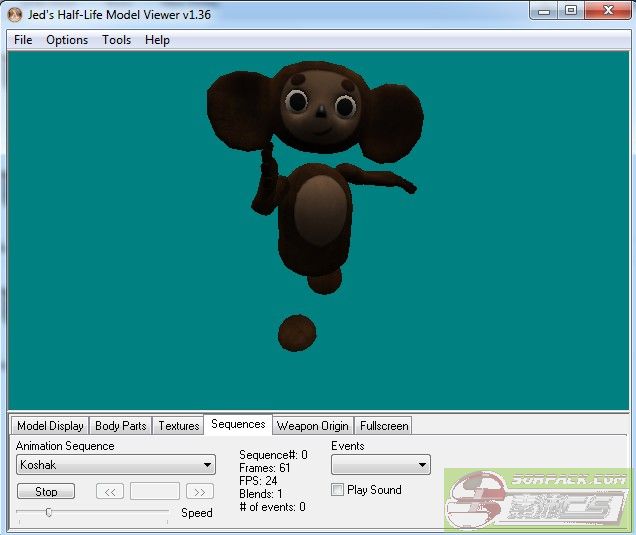
Task: Switch to the Textures tab
Action: 178,426
